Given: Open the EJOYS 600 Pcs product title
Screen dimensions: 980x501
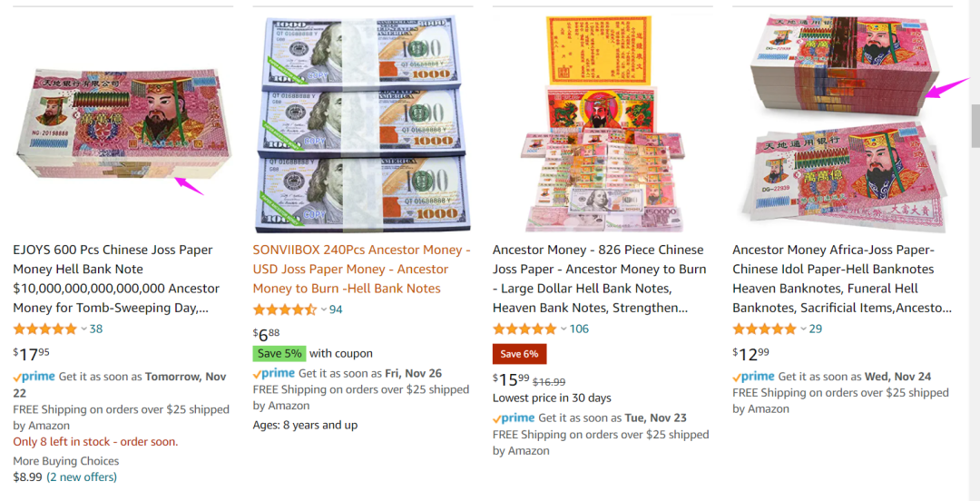Looking at the screenshot, I should pyautogui.click(x=117, y=279).
